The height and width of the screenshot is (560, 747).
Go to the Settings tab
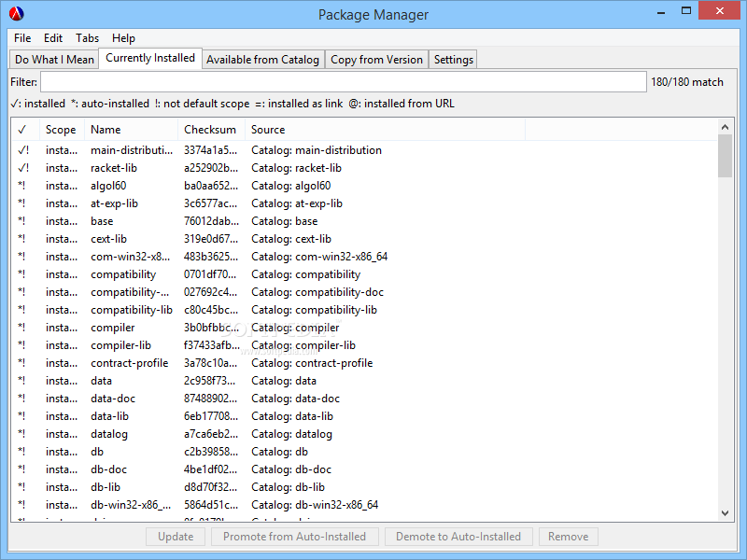453,60
